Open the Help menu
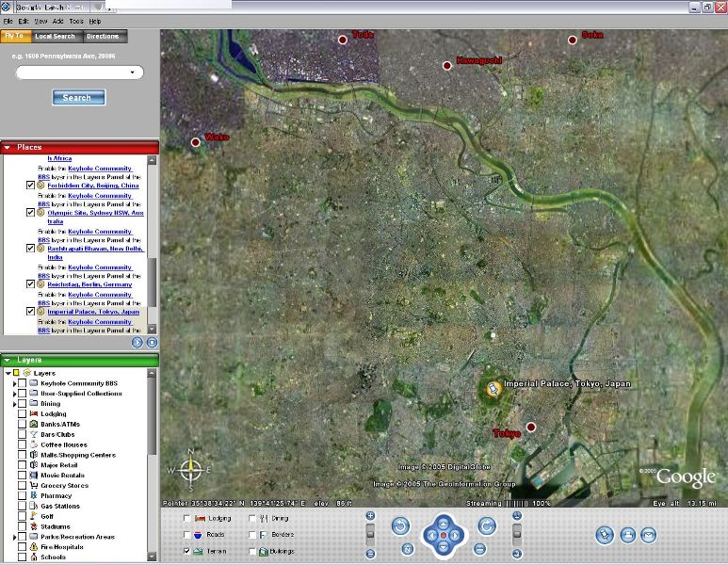The height and width of the screenshot is (565, 728). (x=95, y=22)
